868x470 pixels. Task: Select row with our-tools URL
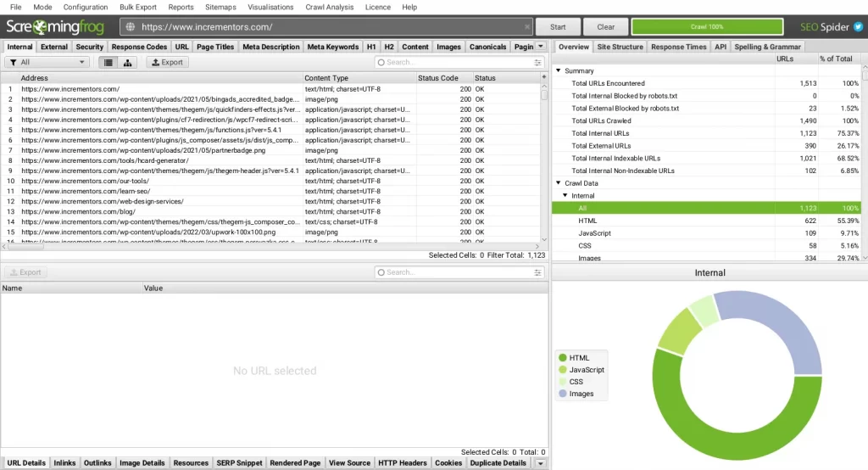(x=270, y=181)
